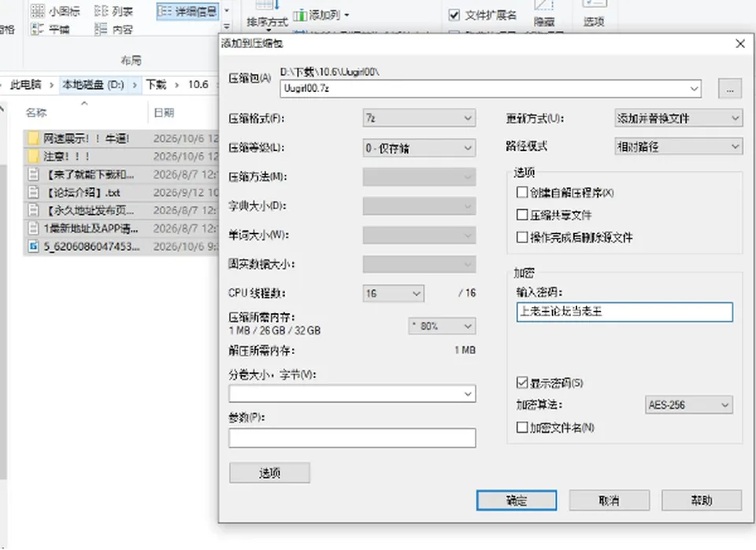Cancel the dialog with 取消
Viewport: 756px width, 550px height.
point(609,500)
